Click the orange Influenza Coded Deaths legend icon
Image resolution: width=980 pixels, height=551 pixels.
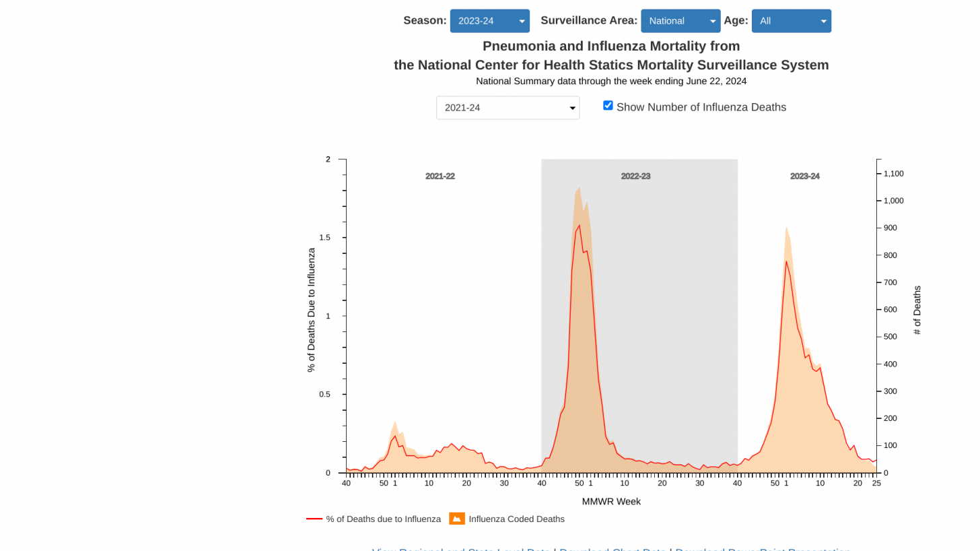[457, 519]
